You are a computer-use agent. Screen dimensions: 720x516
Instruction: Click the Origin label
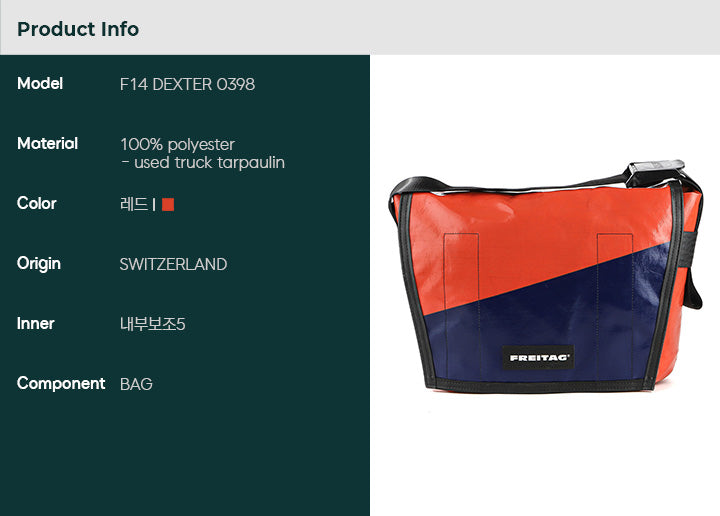pos(39,264)
